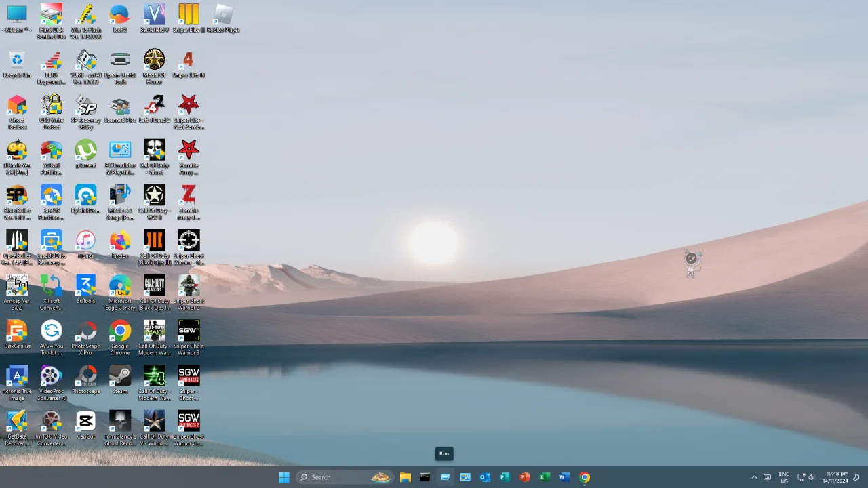Viewport: 868px width, 488px height.
Task: Select the IcoFX desktop shortcut
Action: point(120,18)
